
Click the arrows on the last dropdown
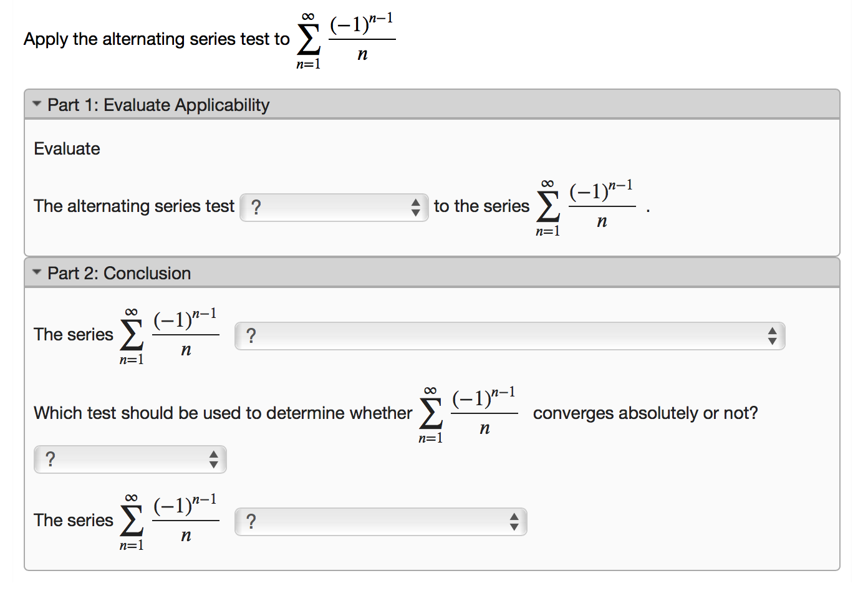coord(514,522)
